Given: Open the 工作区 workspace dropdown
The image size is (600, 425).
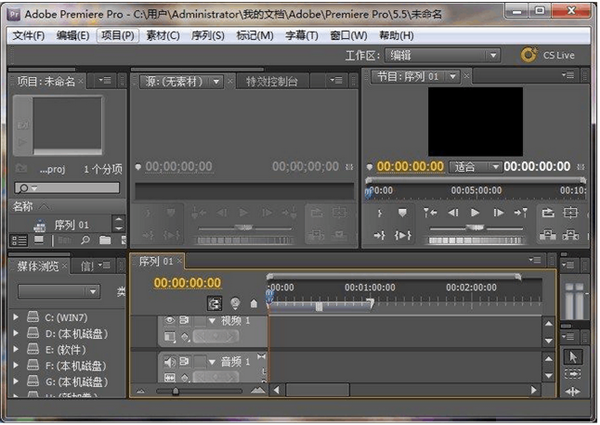Looking at the screenshot, I should (x=444, y=55).
